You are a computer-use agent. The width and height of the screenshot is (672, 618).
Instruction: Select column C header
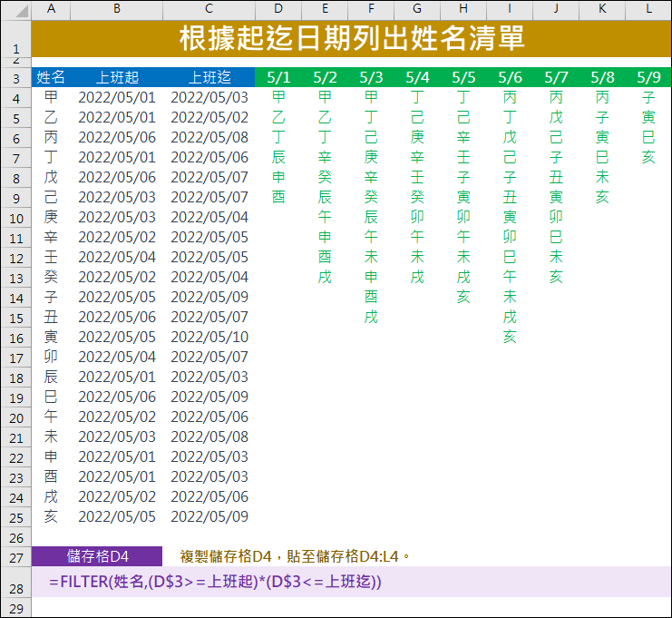pyautogui.click(x=209, y=9)
